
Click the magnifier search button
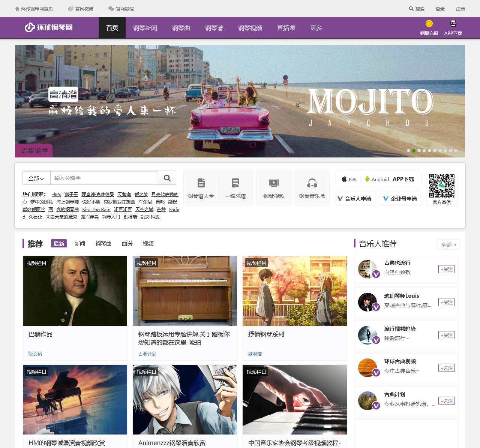click(167, 178)
